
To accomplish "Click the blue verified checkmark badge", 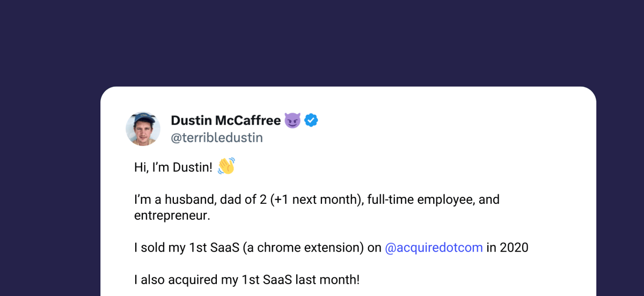I will click(311, 121).
